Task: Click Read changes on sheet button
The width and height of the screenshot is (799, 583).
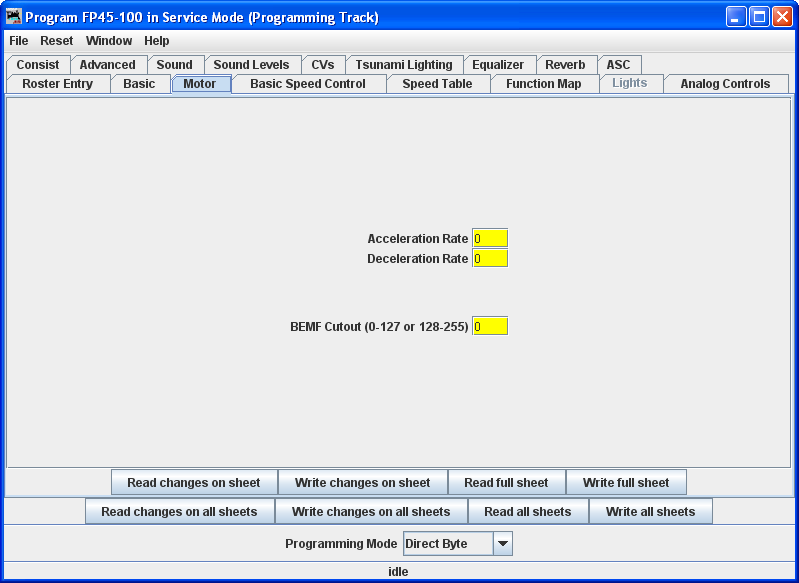Action: click(194, 483)
